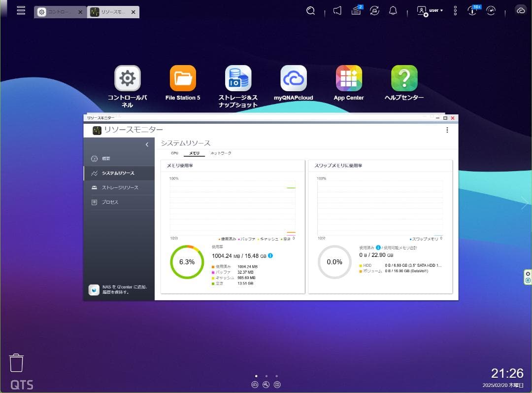Switch to the CPU tab in リソースモニター
The height and width of the screenshot is (393, 532).
point(174,153)
